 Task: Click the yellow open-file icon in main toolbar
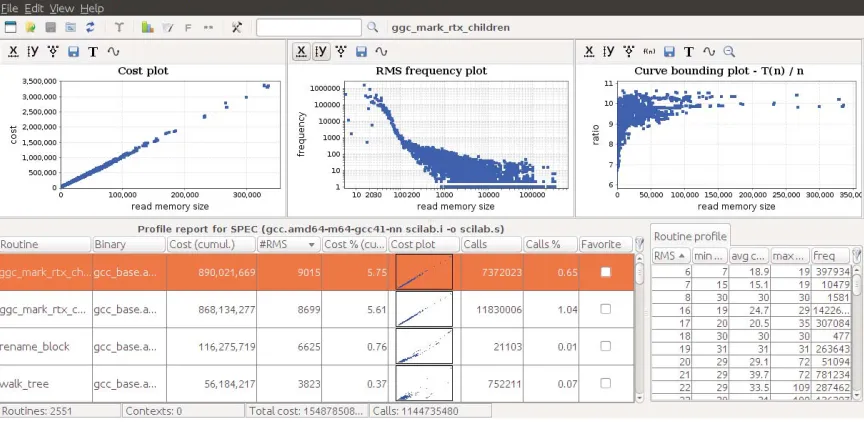coord(30,27)
